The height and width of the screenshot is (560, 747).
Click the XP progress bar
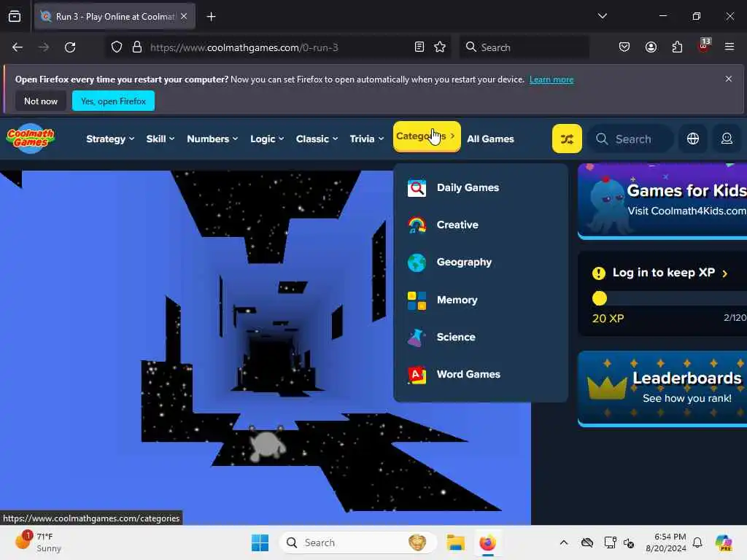670,298
